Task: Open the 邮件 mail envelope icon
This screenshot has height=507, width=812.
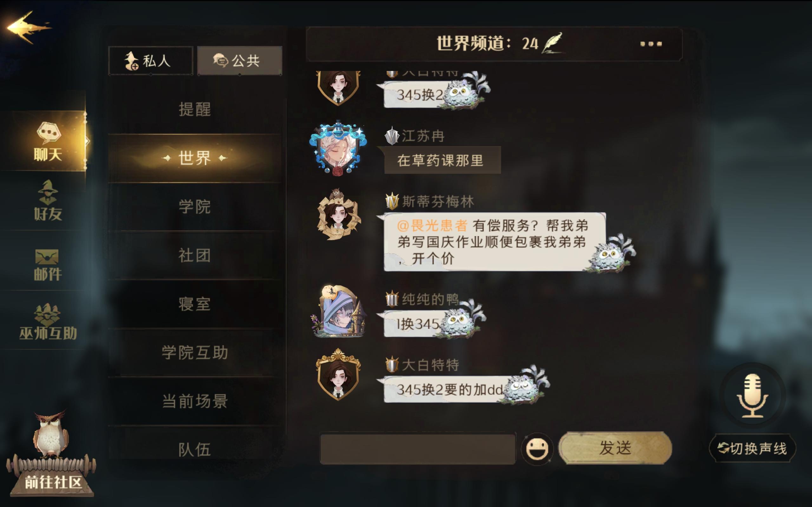Action: [x=48, y=265]
